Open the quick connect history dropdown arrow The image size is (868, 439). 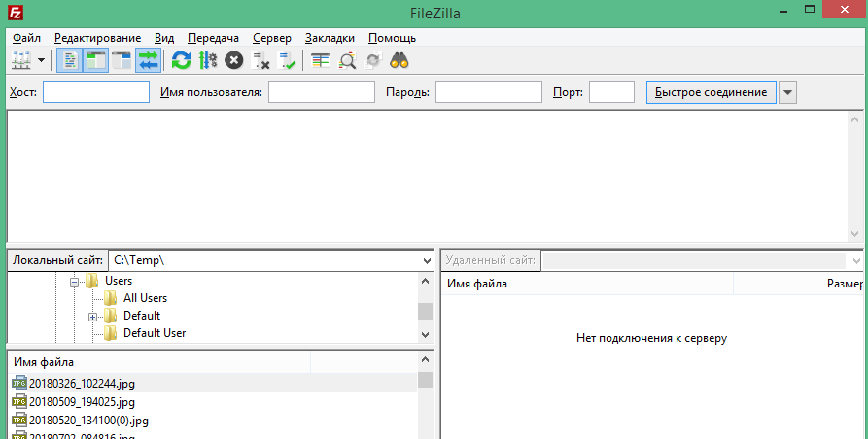coord(788,92)
